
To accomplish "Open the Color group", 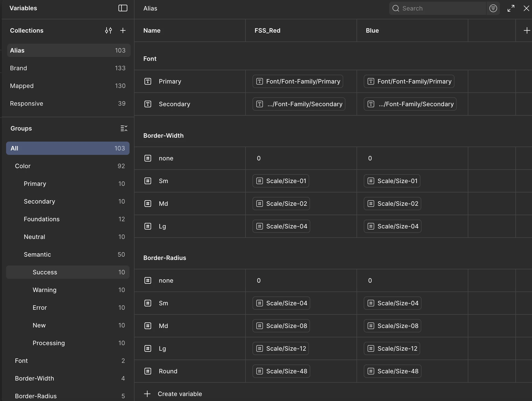I will pos(68,166).
